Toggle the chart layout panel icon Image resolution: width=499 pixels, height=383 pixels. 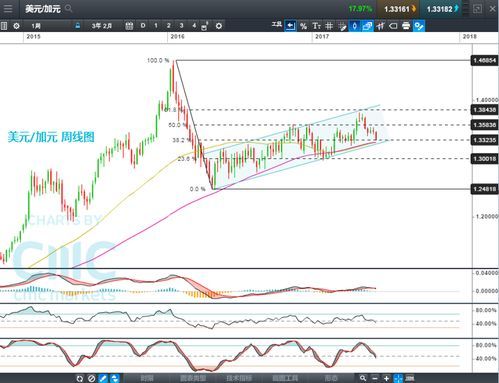tap(4, 26)
